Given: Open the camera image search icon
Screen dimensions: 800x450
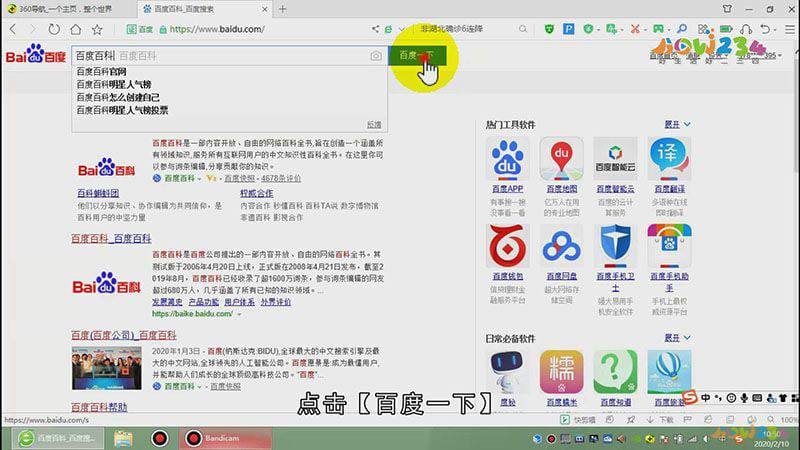Looking at the screenshot, I should click(x=376, y=56).
